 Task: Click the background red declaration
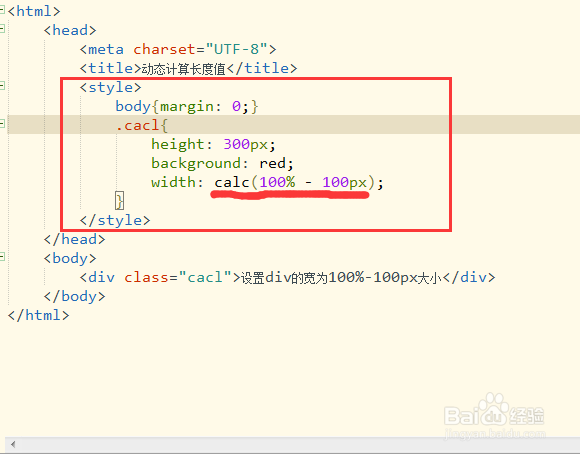coord(222,163)
